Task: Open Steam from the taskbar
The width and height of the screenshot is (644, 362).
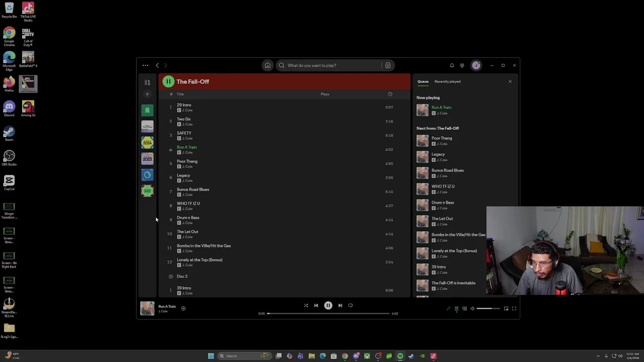Action: coord(411,356)
